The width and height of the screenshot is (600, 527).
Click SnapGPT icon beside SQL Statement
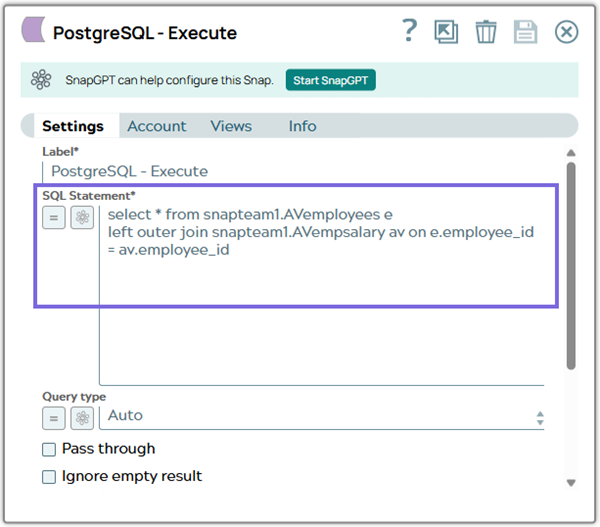[x=82, y=217]
